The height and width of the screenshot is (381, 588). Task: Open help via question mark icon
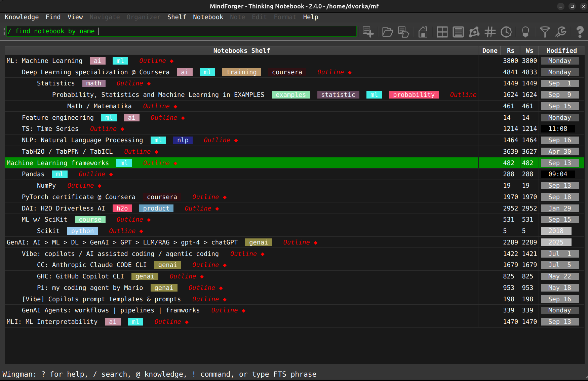[580, 32]
